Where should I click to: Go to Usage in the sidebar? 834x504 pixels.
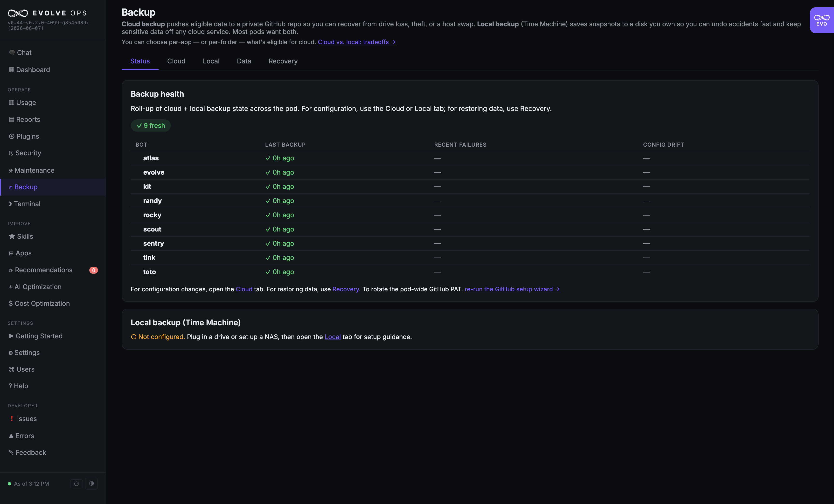point(53,102)
